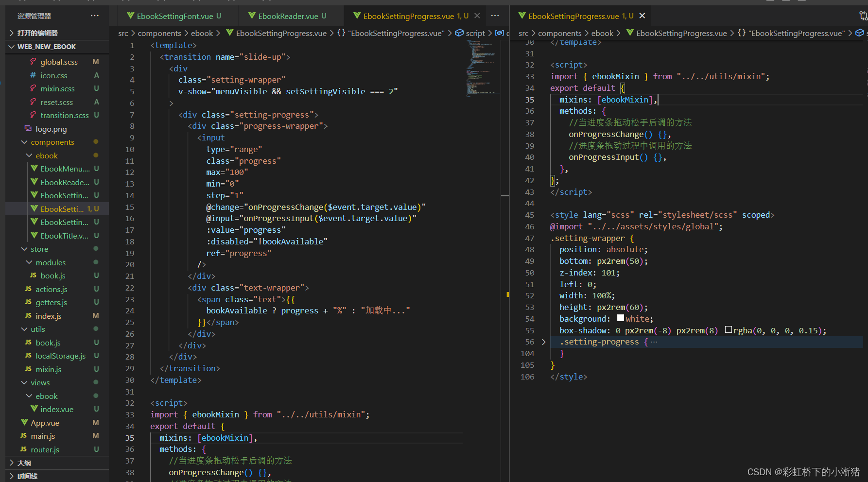Click the hash icon beside icon.css
The width and height of the screenshot is (868, 482).
tap(33, 75)
